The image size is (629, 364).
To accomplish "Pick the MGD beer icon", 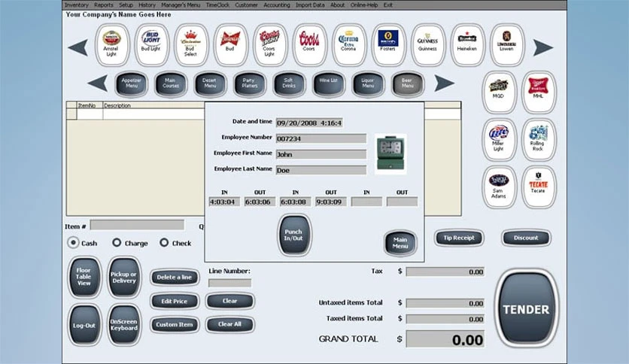I will pyautogui.click(x=499, y=92).
